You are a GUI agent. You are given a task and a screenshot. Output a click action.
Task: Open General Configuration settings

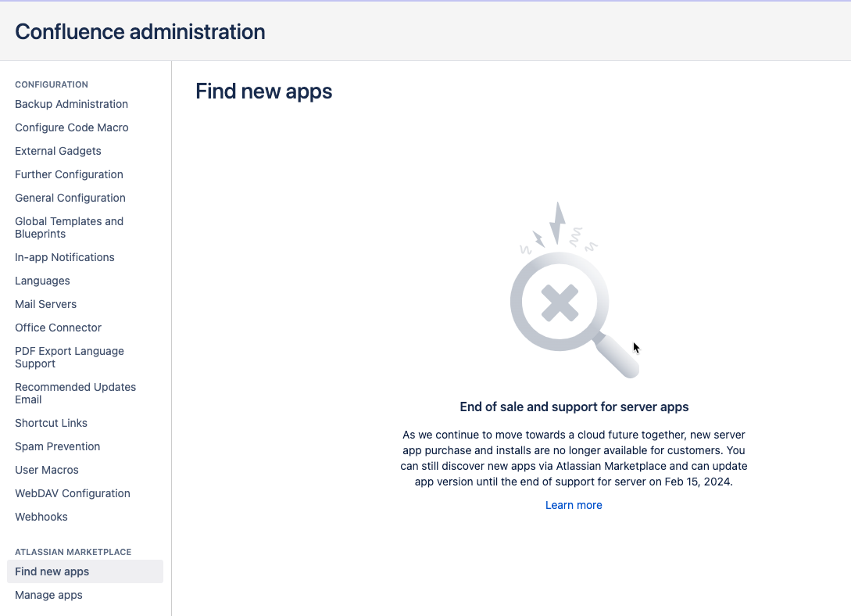(70, 198)
